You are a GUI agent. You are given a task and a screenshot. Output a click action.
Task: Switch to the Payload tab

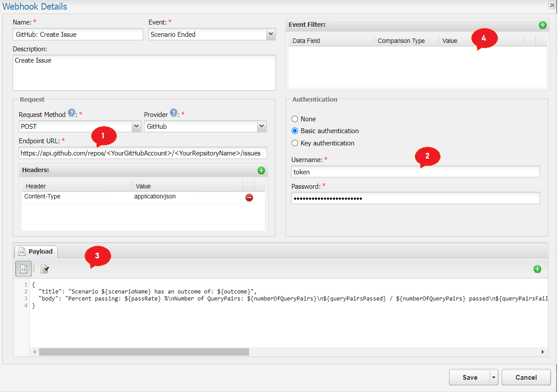36,251
